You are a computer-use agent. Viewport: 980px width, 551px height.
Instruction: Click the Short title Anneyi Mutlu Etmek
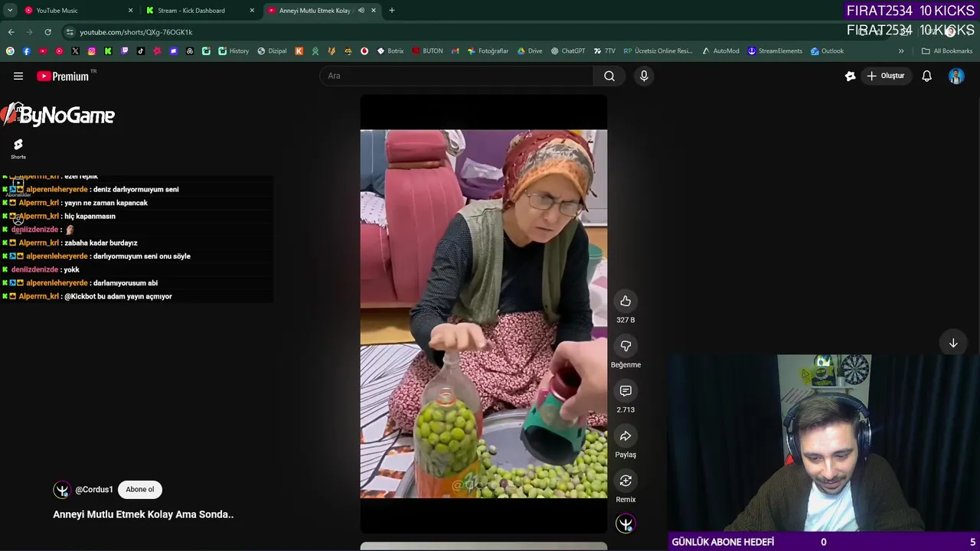143,514
